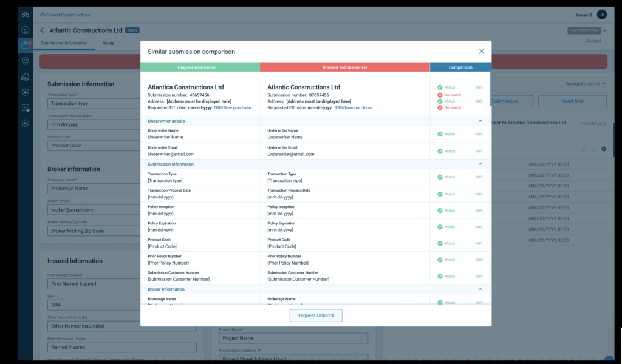Open the Assignee name dropdown
Viewport: 622px width, 364px height.
(586, 84)
